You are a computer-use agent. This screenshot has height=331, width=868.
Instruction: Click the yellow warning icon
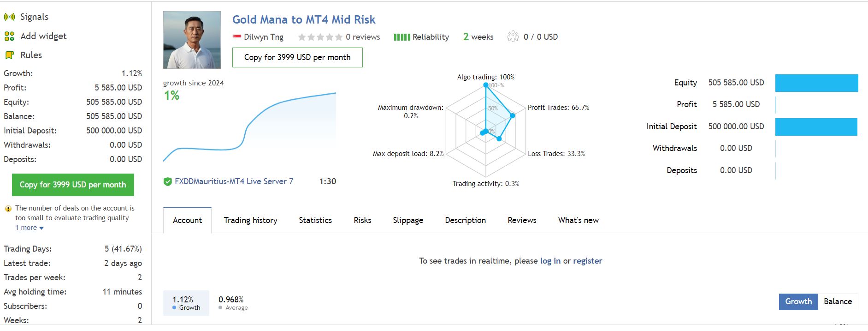8,209
